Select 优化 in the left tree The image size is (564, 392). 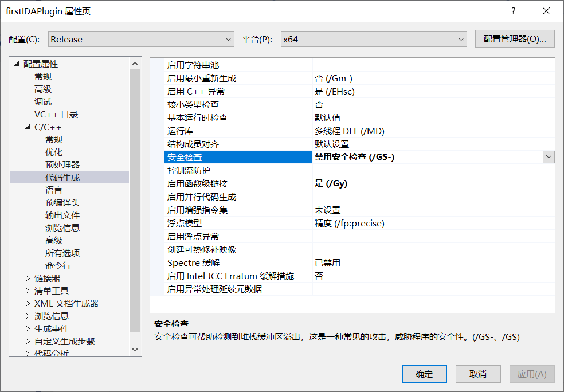click(53, 152)
